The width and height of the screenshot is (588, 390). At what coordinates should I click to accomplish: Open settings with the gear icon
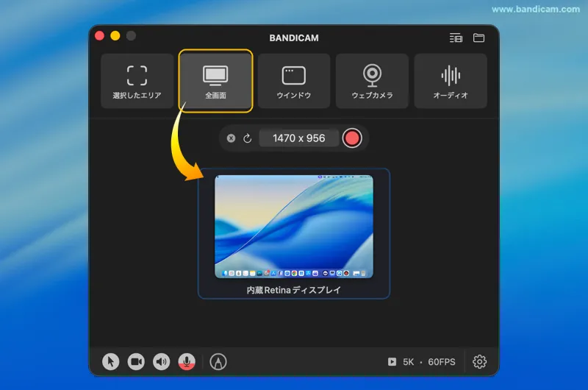[480, 362]
